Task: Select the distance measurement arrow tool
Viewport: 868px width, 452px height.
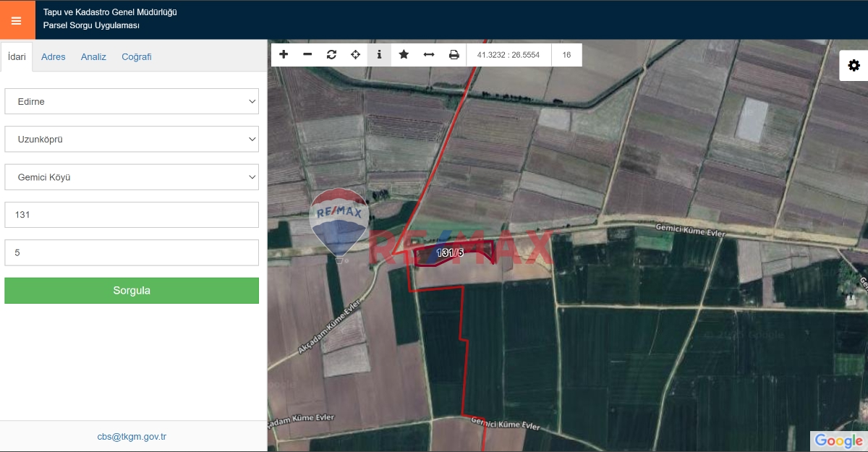Action: [x=428, y=54]
